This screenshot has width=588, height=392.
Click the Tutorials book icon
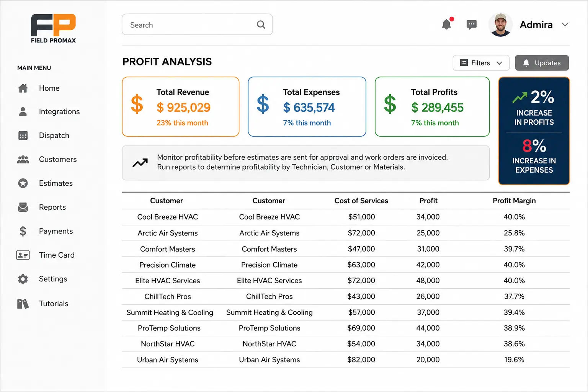pos(23,304)
